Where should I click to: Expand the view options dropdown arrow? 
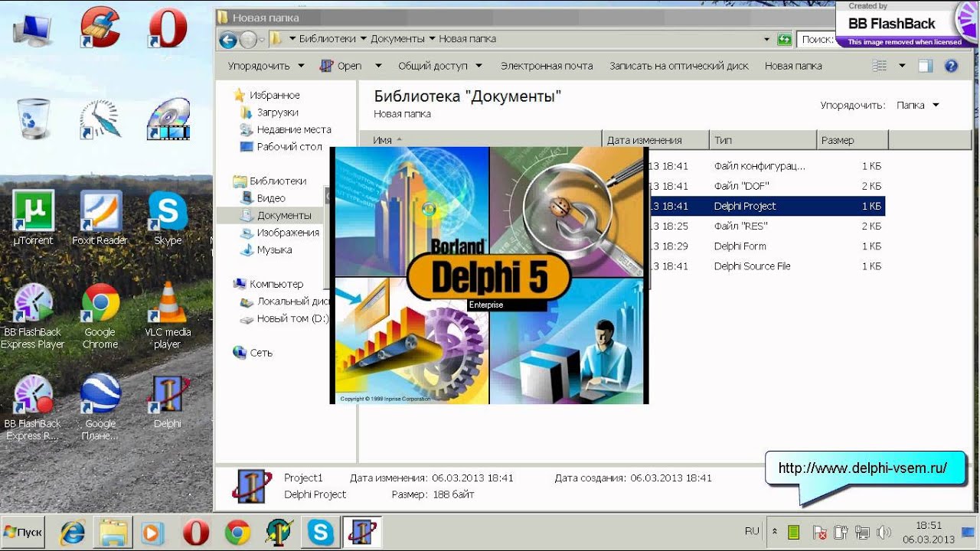pos(902,66)
